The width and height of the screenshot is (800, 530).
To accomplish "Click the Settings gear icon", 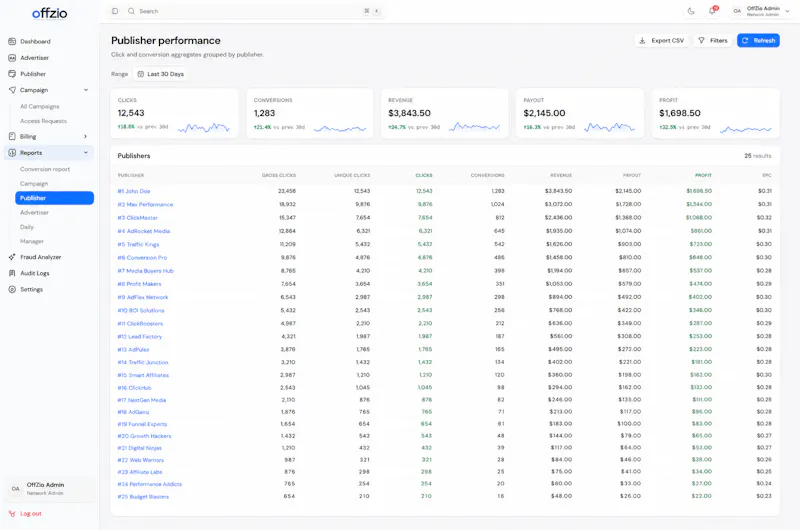I will click(x=12, y=289).
